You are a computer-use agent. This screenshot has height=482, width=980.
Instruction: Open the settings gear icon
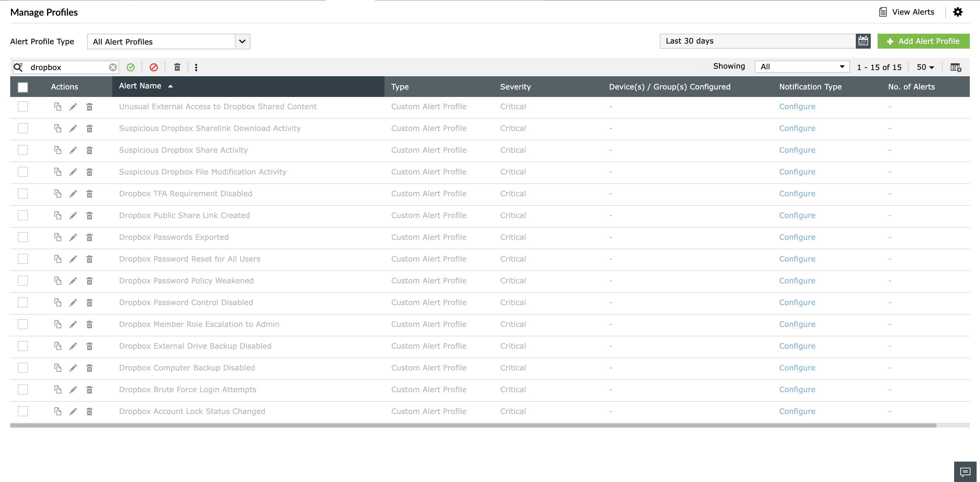(x=958, y=12)
